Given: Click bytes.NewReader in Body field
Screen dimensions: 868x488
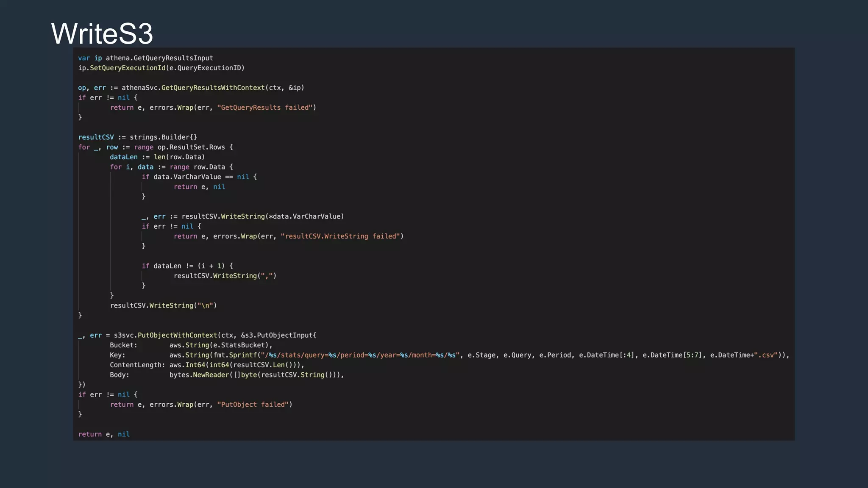Looking at the screenshot, I should pyautogui.click(x=199, y=375).
